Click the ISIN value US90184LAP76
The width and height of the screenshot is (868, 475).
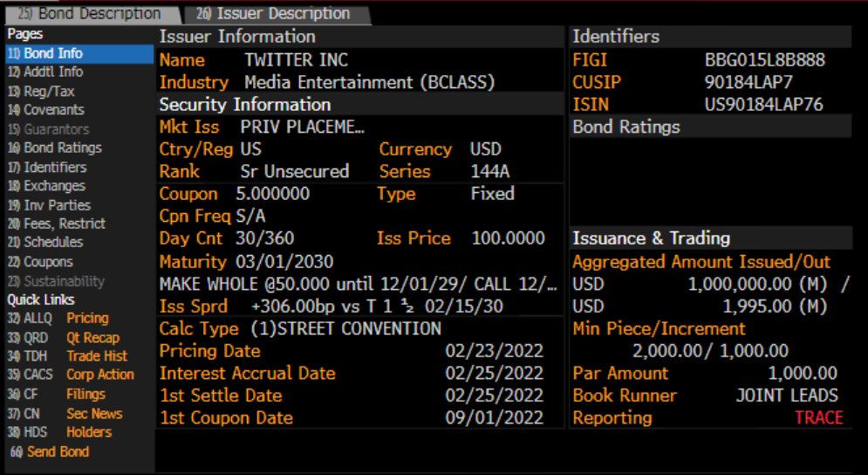[763, 104]
